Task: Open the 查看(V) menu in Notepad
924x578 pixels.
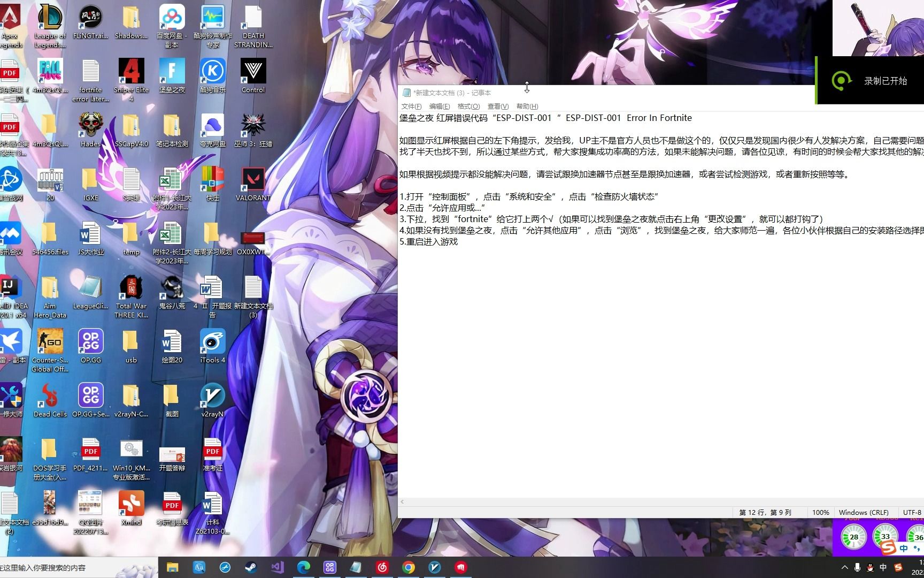Action: [x=498, y=107]
